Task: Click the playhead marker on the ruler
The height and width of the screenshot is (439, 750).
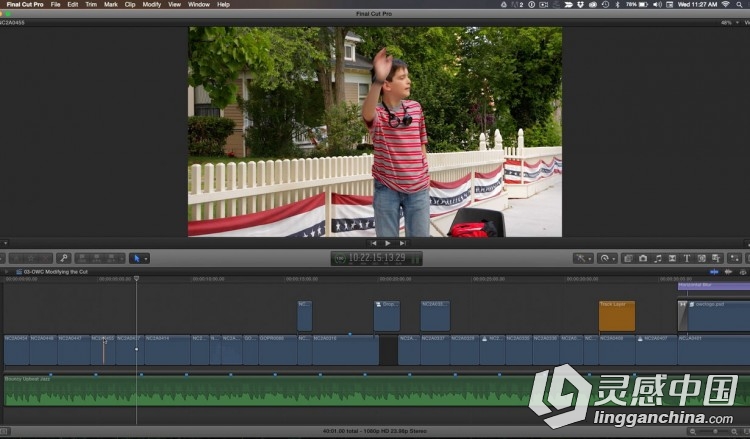Action: pyautogui.click(x=136, y=279)
